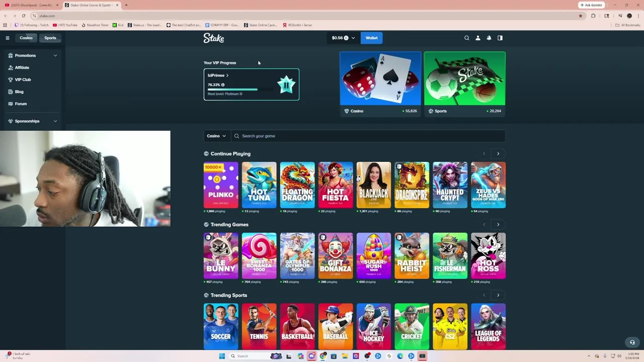Open the Hot Tuna game
The height and width of the screenshot is (362, 644).
(x=259, y=185)
